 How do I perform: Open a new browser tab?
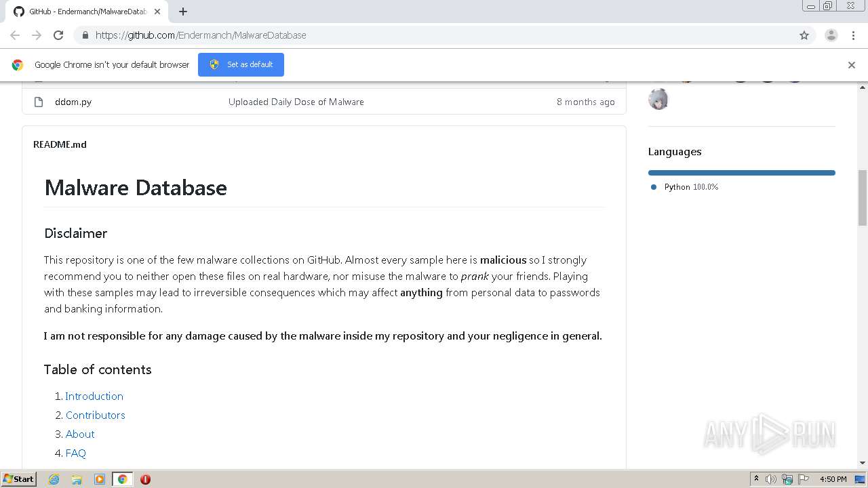[x=183, y=12]
